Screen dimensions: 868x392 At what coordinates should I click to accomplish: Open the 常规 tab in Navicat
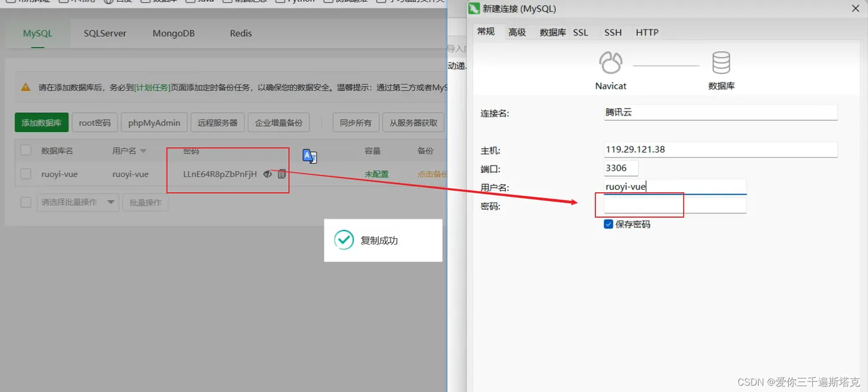486,32
